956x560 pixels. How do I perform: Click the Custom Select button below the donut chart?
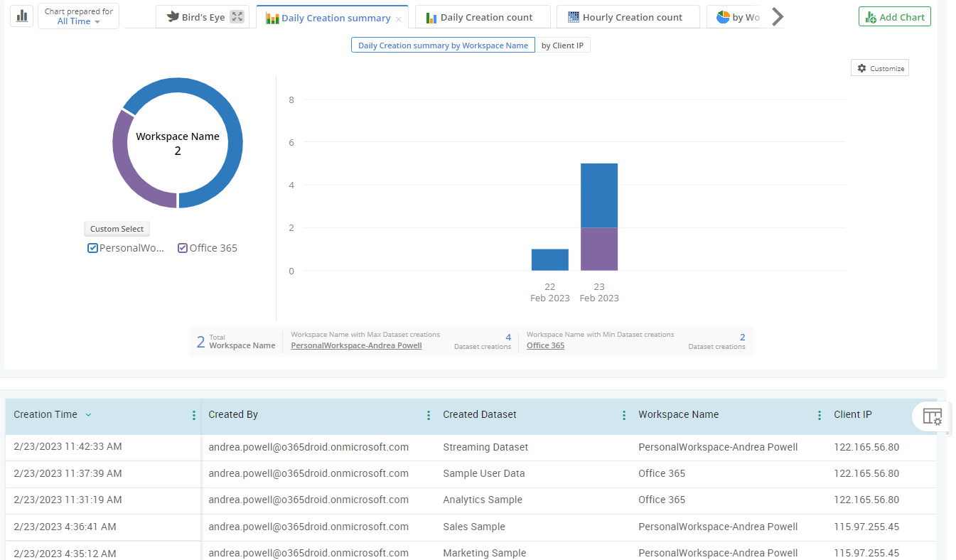click(x=117, y=228)
